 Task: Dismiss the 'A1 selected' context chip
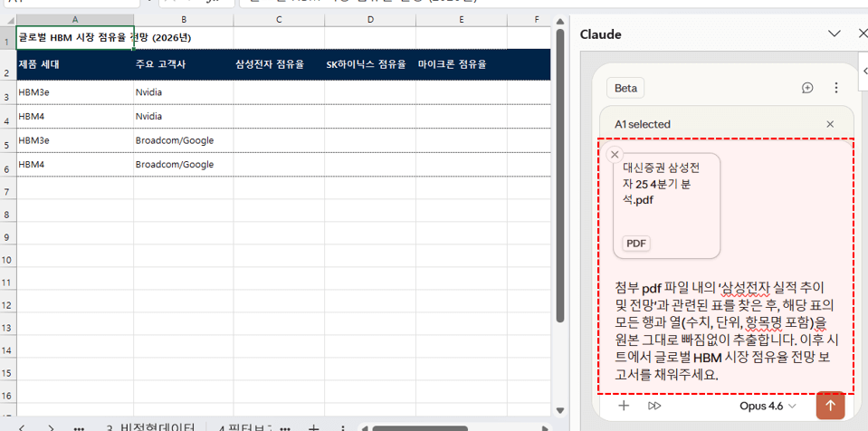830,124
